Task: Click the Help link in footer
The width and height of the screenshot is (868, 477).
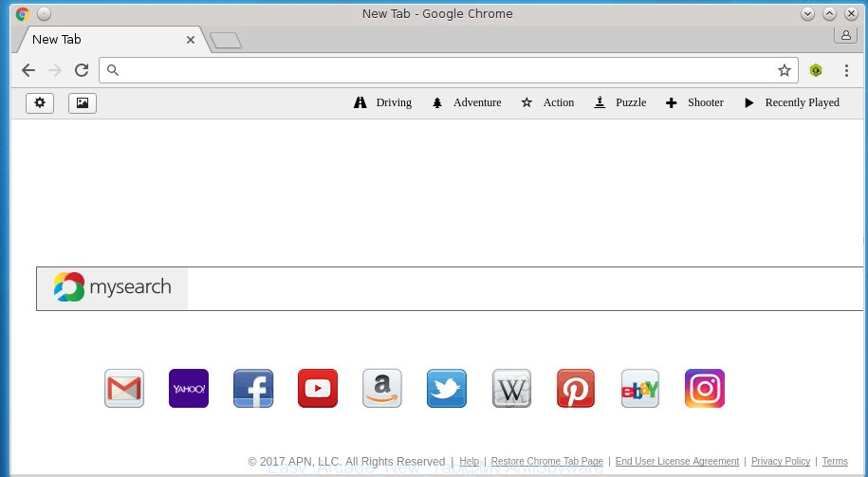Action: [469, 462]
